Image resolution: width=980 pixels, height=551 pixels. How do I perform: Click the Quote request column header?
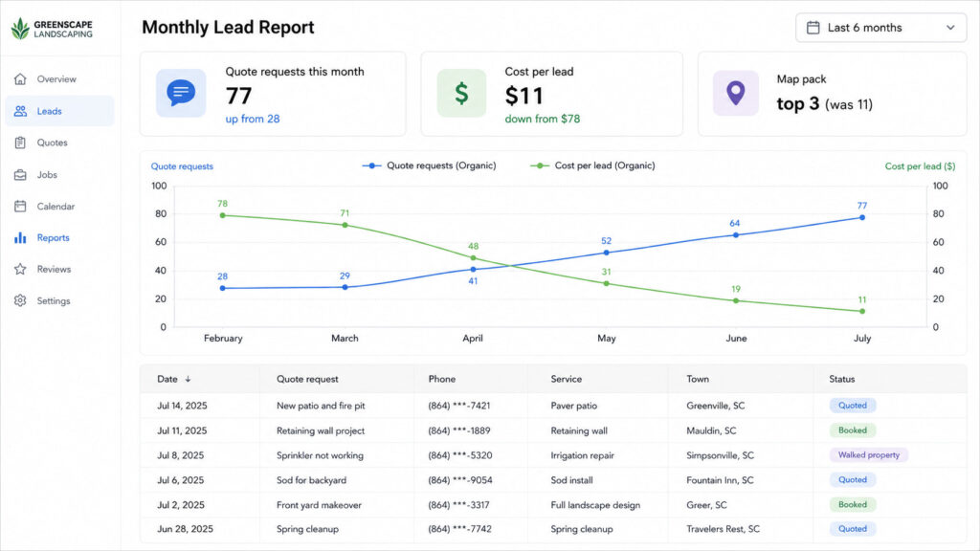click(x=307, y=379)
